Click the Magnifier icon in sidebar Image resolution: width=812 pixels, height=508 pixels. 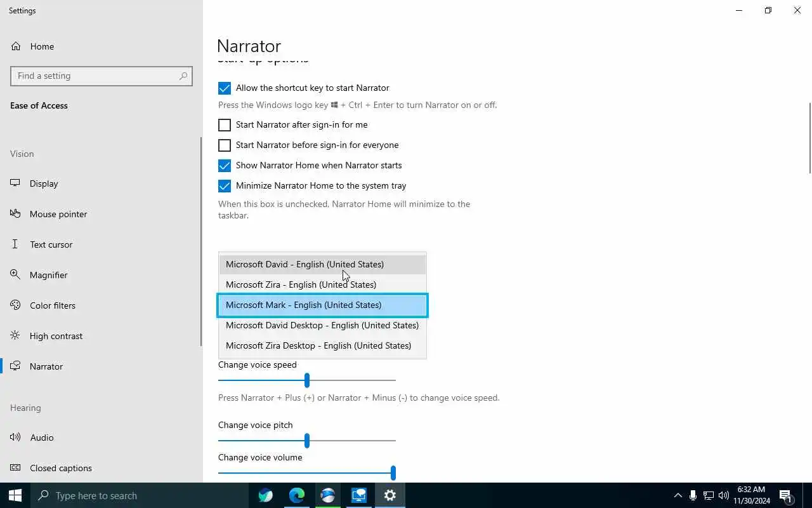coord(16,275)
